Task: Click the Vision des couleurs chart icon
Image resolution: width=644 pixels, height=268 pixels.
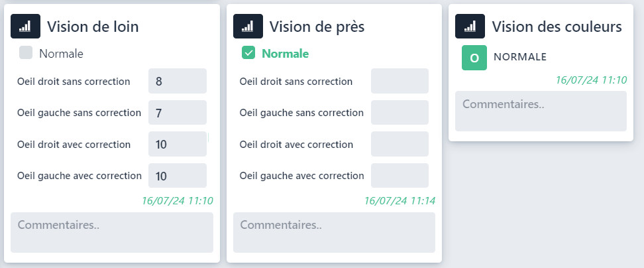Action: [470, 27]
